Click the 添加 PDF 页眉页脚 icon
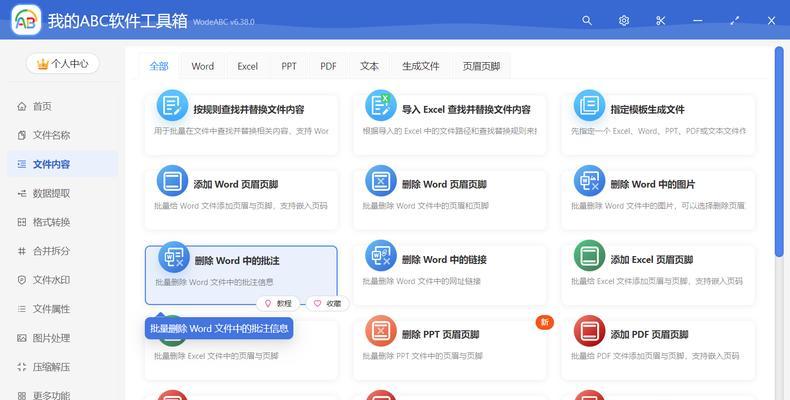Image resolution: width=790 pixels, height=400 pixels. (589, 330)
